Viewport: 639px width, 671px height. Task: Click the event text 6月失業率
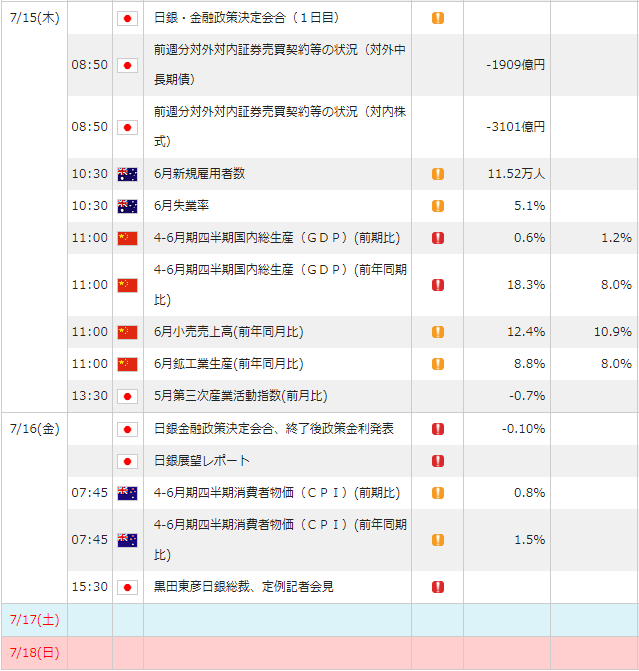coord(181,206)
